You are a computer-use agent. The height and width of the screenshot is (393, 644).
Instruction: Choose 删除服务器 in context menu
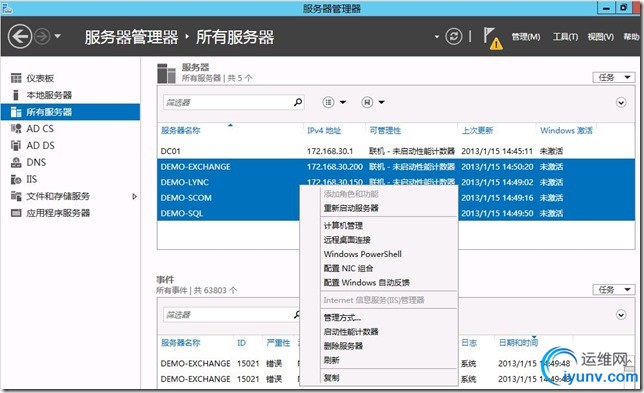coord(343,346)
